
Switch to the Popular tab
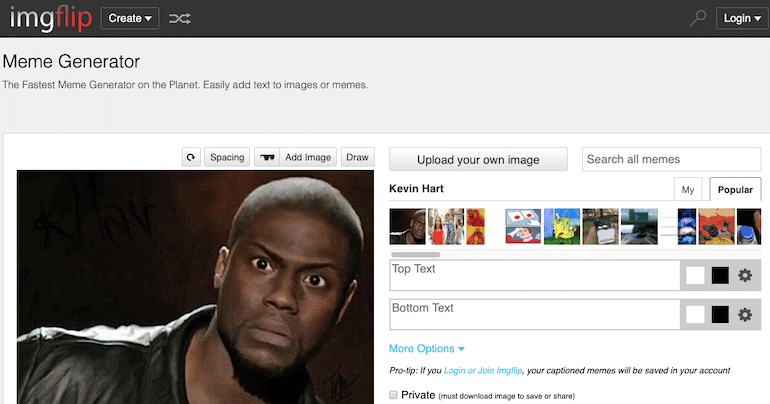coord(735,189)
